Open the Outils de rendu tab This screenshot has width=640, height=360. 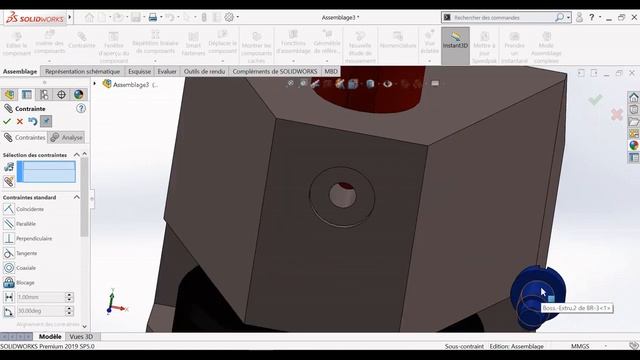[204, 71]
